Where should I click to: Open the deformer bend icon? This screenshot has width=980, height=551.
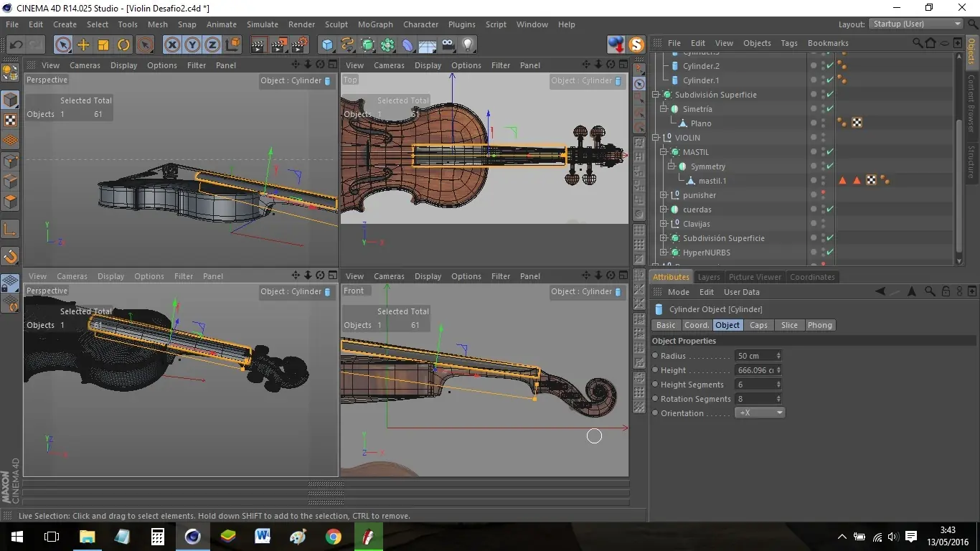coord(408,44)
